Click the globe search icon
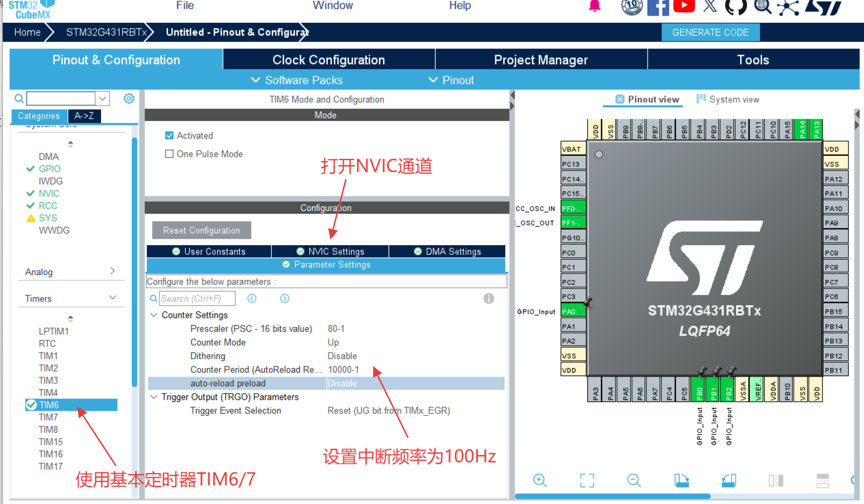 (762, 6)
